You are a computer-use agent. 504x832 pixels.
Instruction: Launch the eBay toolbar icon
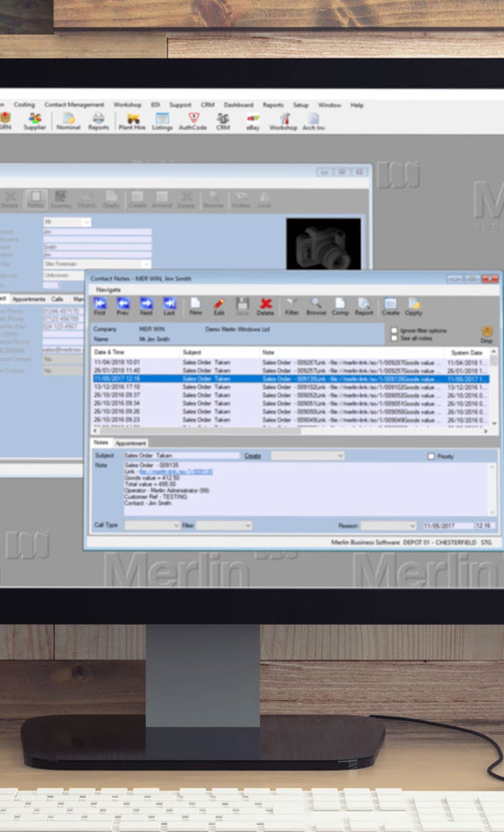(253, 121)
